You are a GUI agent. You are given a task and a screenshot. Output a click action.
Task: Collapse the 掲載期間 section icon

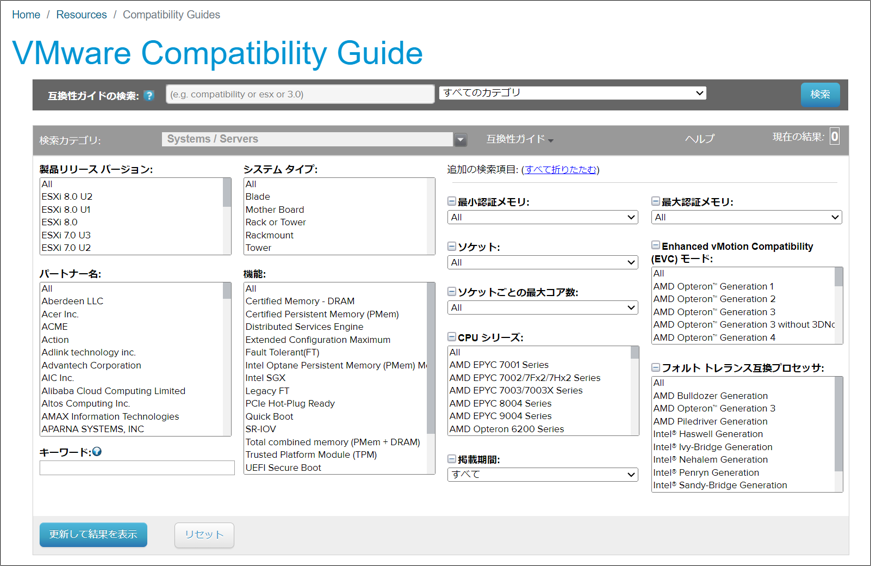pos(452,459)
